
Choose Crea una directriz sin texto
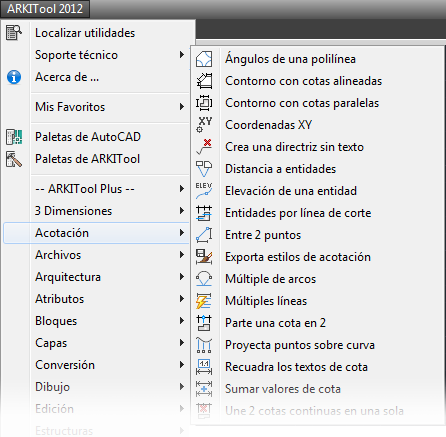coord(294,147)
